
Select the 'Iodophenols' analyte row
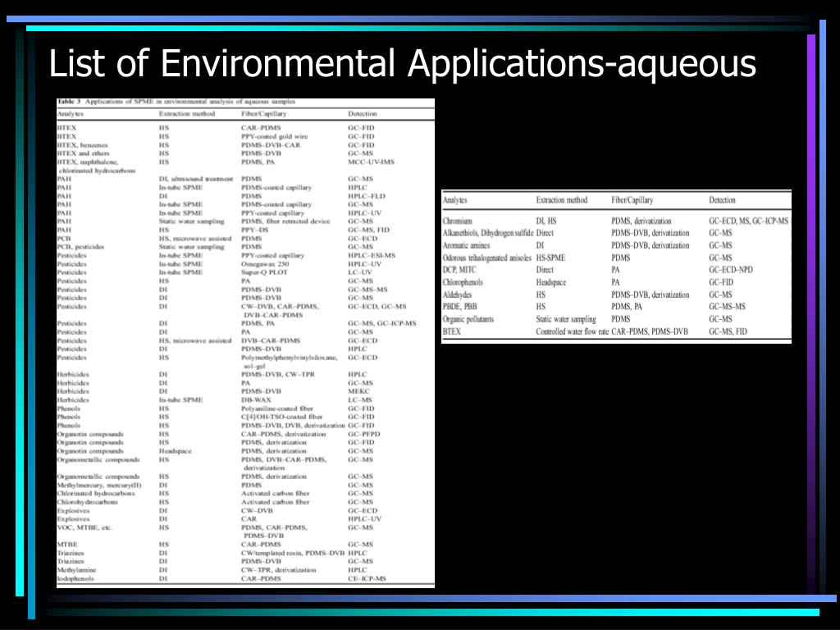75,578
